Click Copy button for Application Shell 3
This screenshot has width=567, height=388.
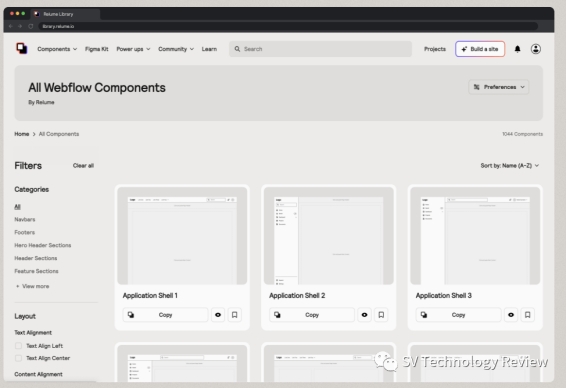(459, 315)
